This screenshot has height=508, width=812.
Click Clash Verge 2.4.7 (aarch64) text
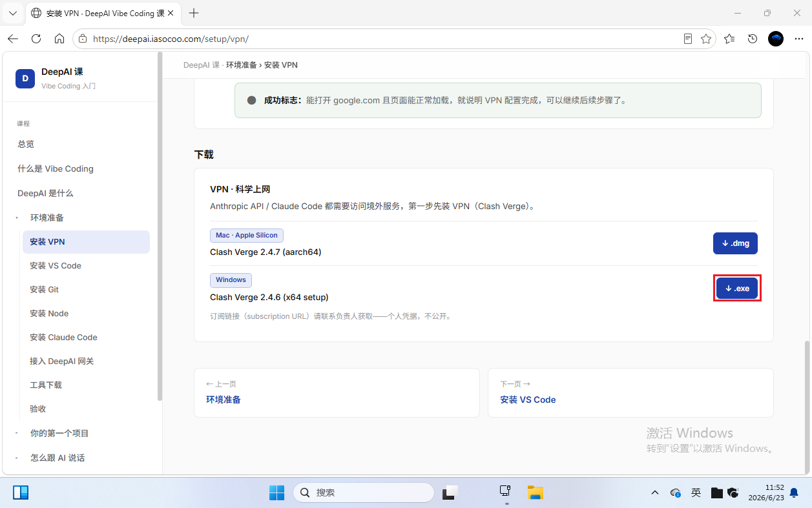(265, 252)
